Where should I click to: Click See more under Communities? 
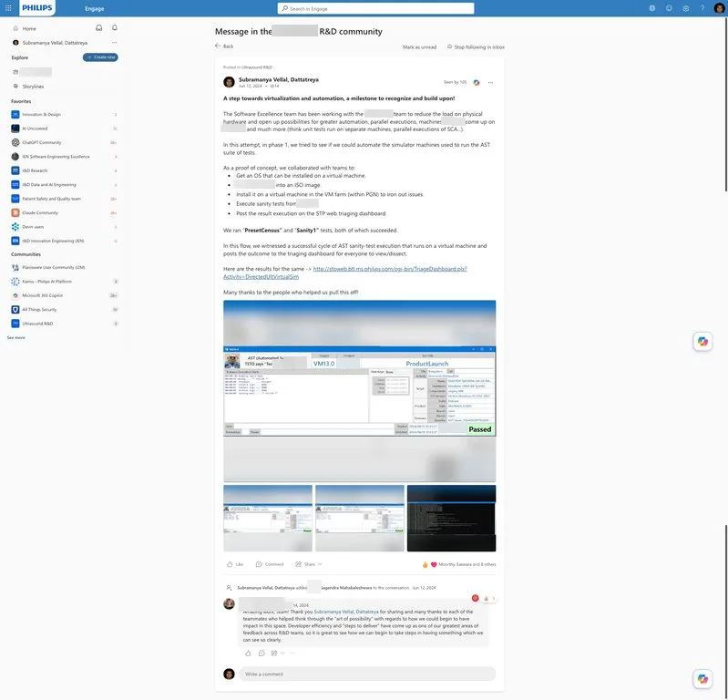coord(16,337)
